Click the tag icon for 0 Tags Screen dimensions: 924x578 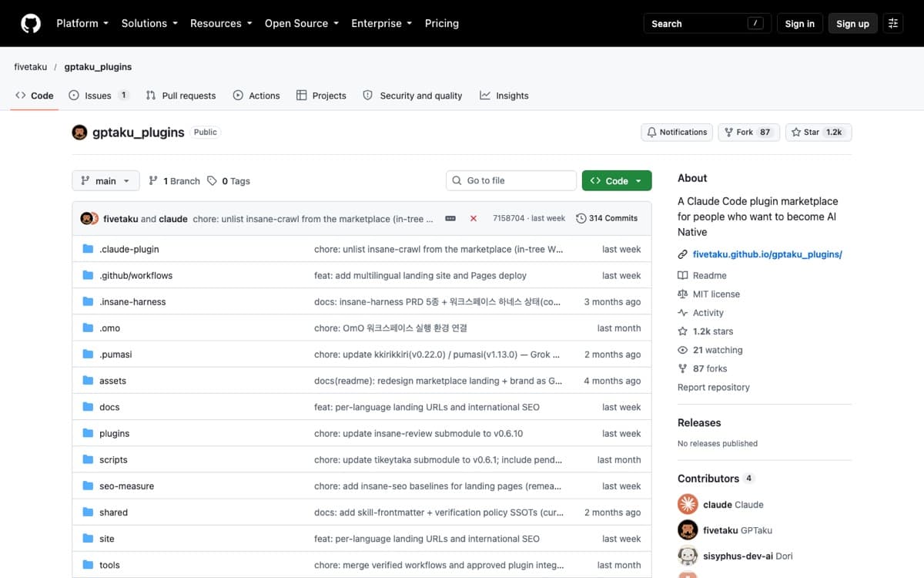(212, 181)
